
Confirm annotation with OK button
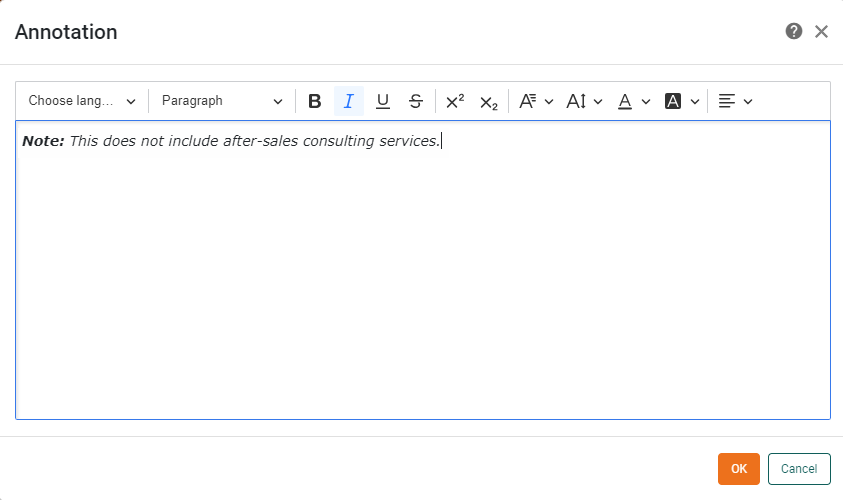pos(739,469)
